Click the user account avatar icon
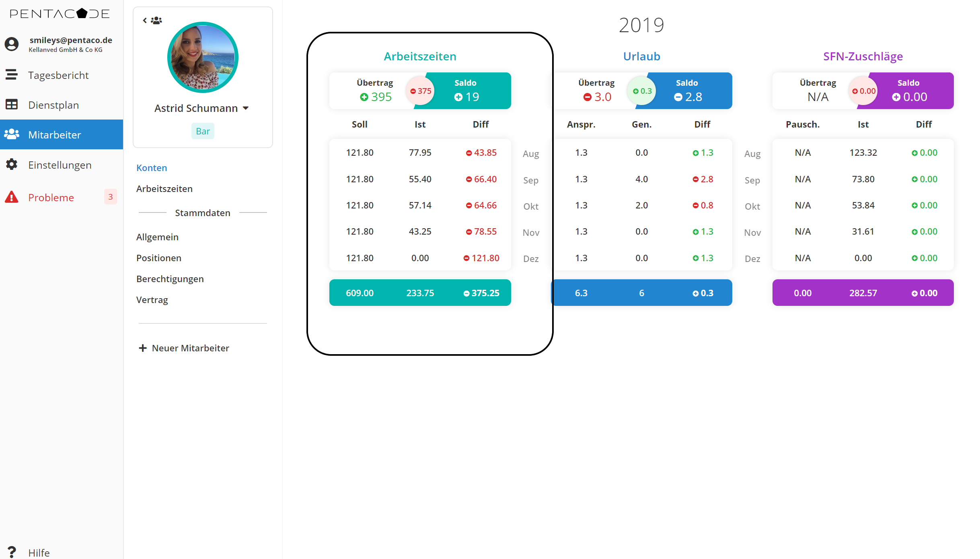 coord(12,44)
